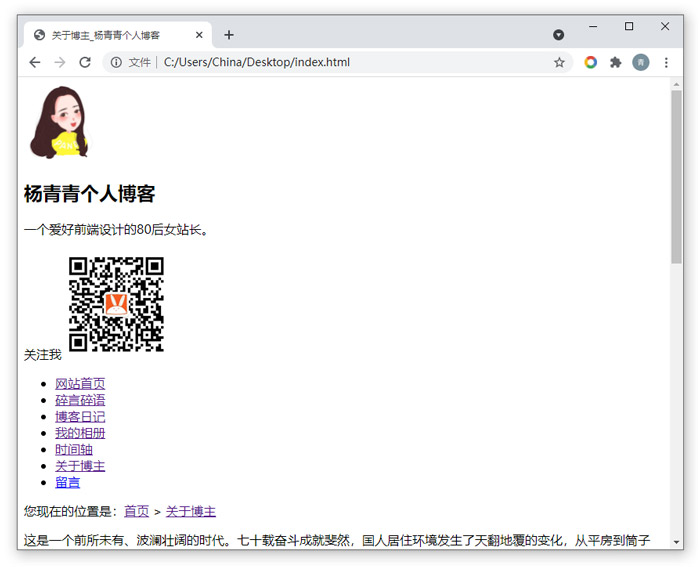Open the colorful circle extension icon
This screenshot has width=700, height=567.
(x=590, y=63)
